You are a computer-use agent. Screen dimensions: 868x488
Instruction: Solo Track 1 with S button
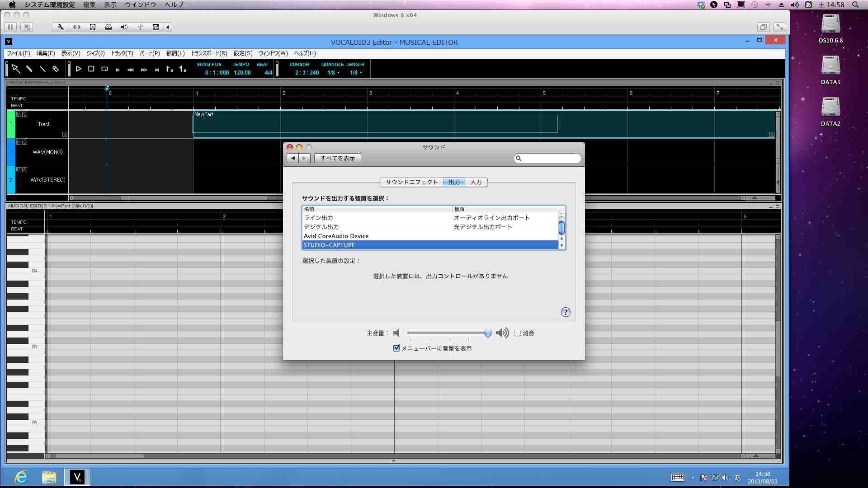pyautogui.click(x=25, y=114)
